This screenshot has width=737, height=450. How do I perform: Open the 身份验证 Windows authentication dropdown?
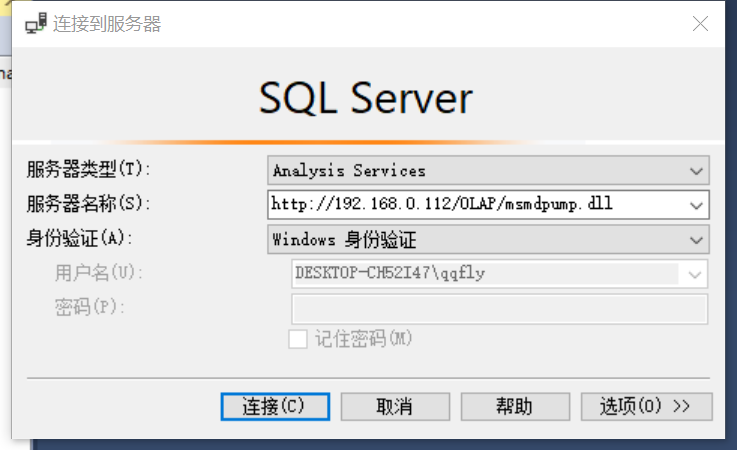pos(488,239)
